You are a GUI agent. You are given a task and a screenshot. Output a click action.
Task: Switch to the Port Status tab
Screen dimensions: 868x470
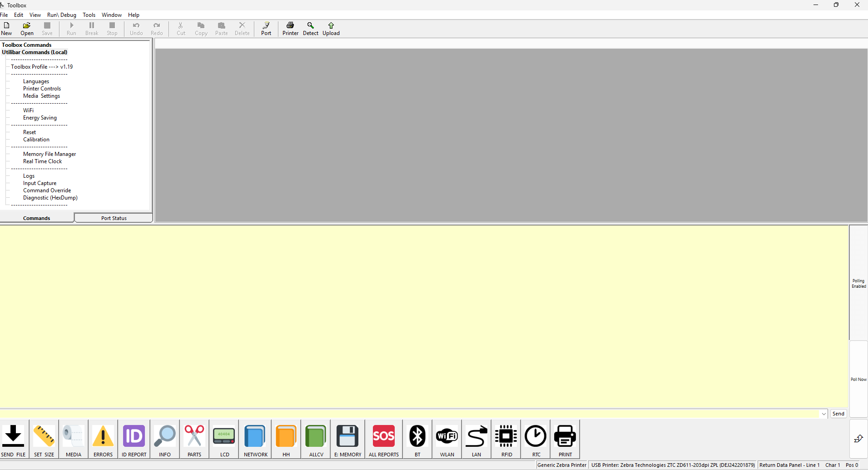[x=113, y=218]
